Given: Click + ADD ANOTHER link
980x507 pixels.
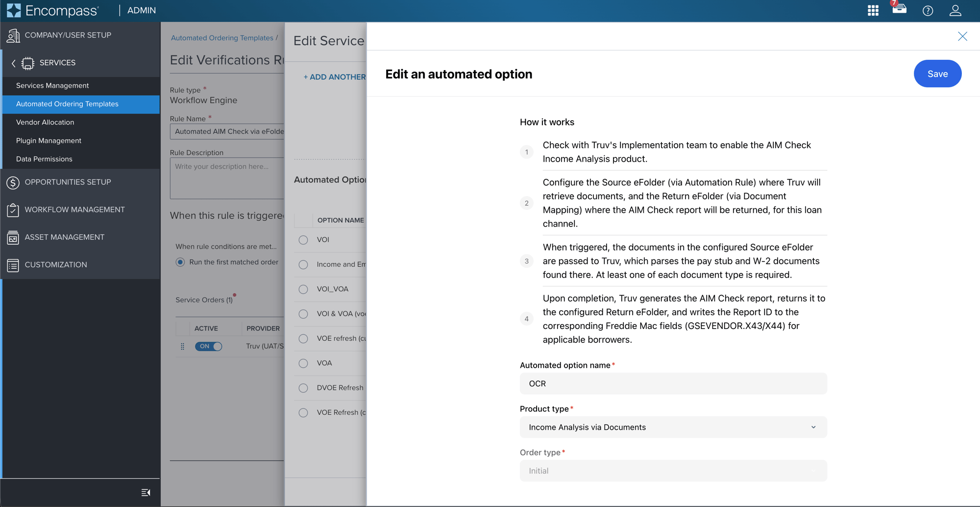Looking at the screenshot, I should point(334,77).
